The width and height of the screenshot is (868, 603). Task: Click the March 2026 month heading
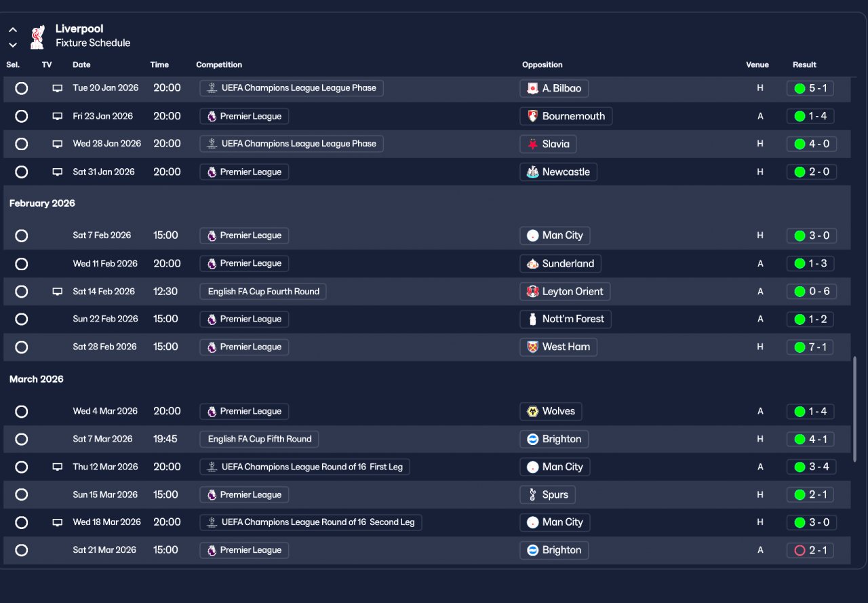tap(37, 379)
